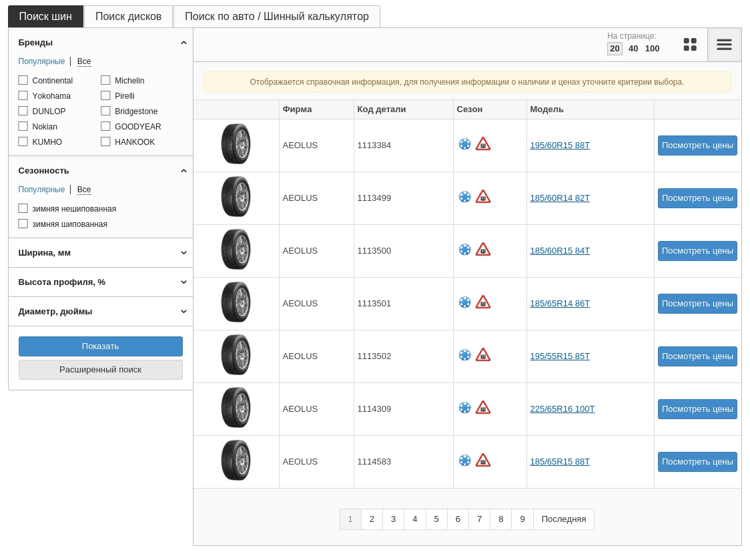Click studded tire warning icon in row 1113500
Screen dimensions: 750x560
click(483, 250)
